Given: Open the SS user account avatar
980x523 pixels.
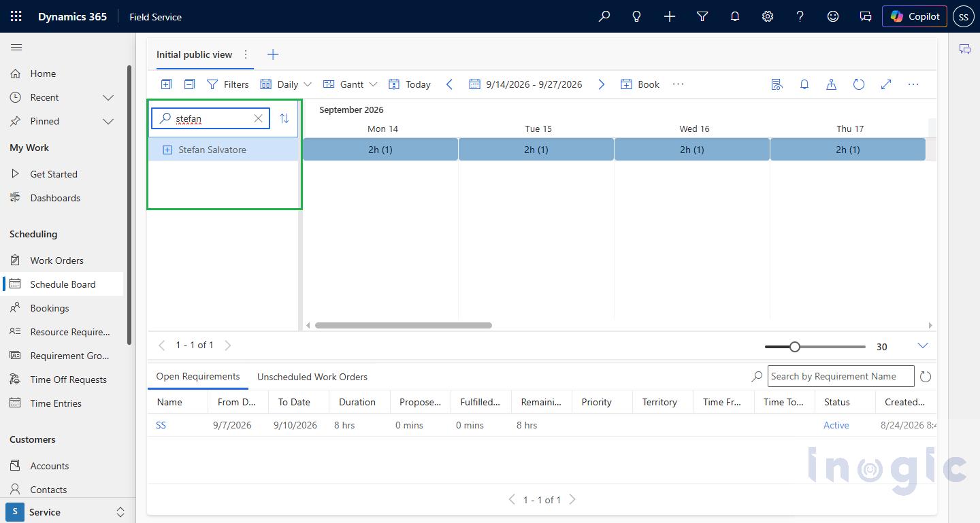Looking at the screenshot, I should pyautogui.click(x=964, y=16).
